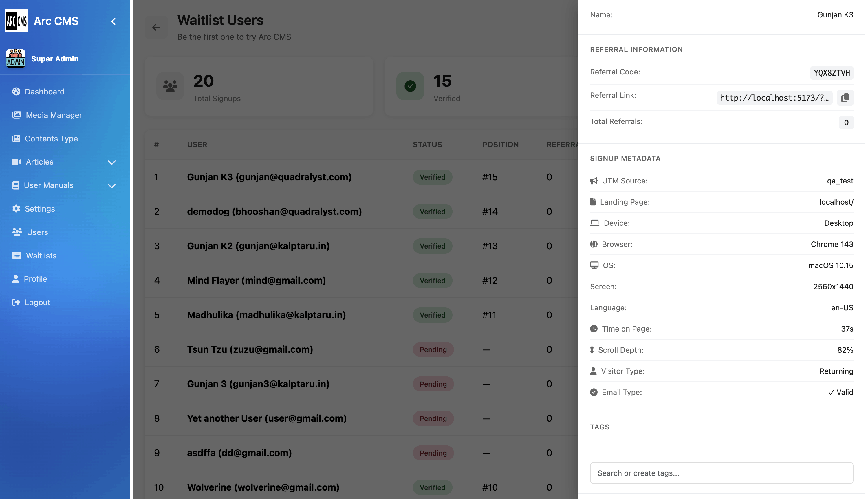This screenshot has width=868, height=499.
Task: Select the Profile person icon
Action: point(16,279)
